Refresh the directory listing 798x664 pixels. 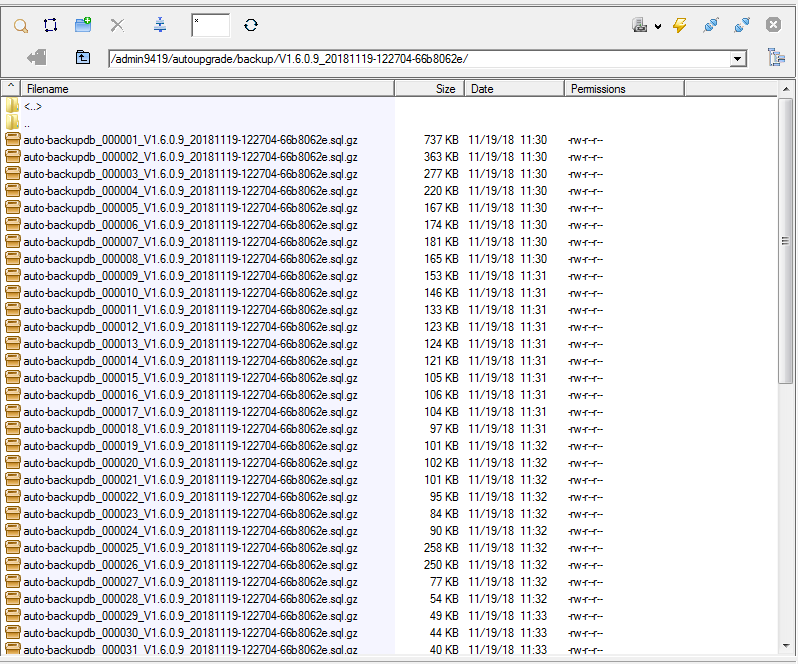tap(251, 25)
